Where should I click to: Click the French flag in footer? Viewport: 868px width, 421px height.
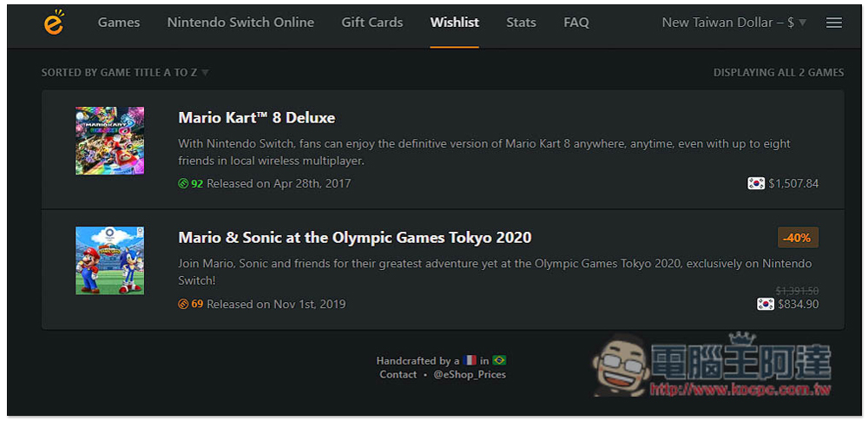[x=470, y=360]
